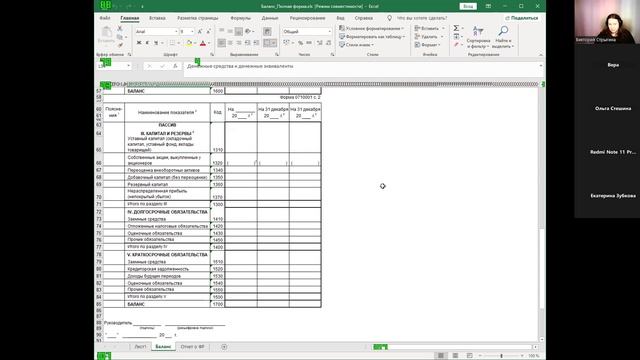This screenshot has height=360, width=640.
Task: Switch to Page Layout (Разметка страницы) tab
Action: click(x=198, y=18)
